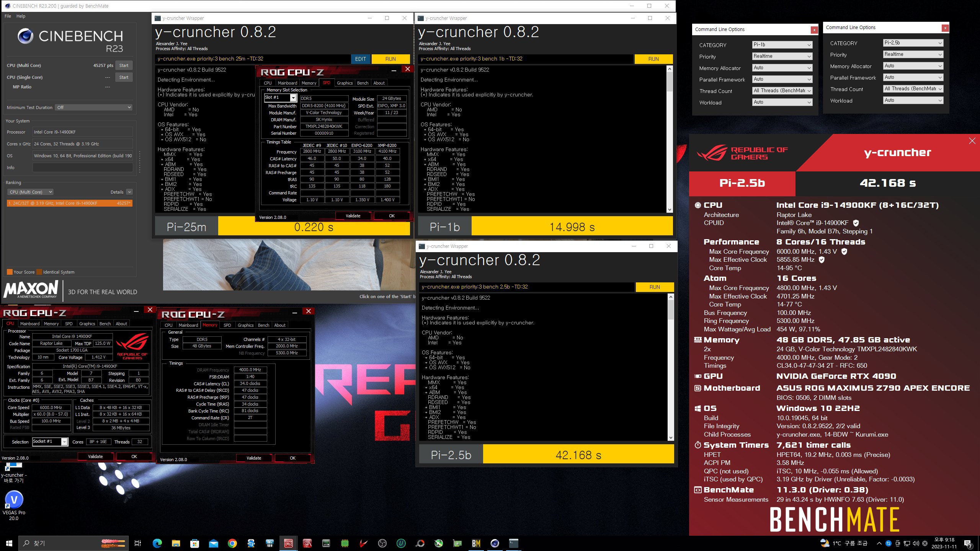The image size is (980, 551).
Task: Click the Info field in Cinebench
Action: 83,168
